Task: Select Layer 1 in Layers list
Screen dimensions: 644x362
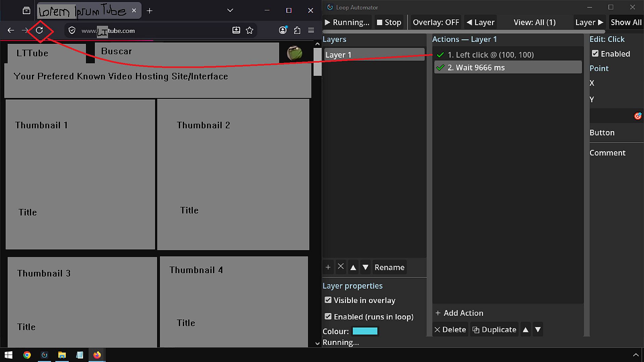Action: (374, 55)
